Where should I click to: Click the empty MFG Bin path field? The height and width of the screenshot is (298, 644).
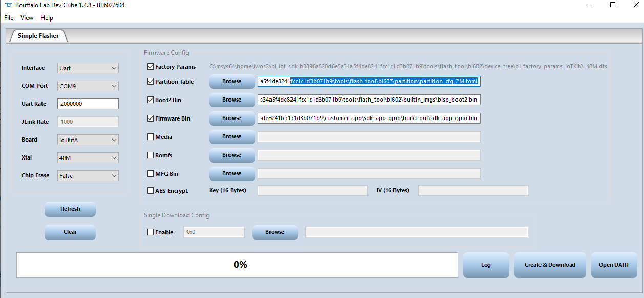(x=369, y=173)
